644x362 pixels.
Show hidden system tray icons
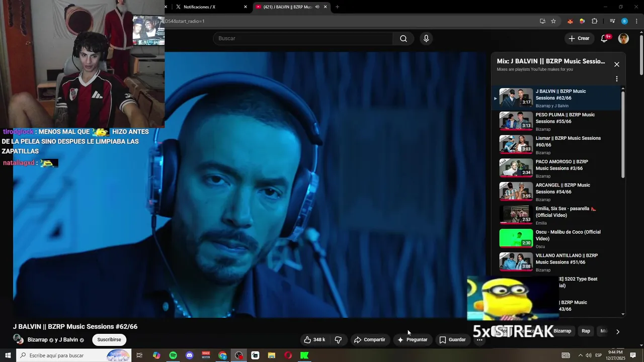(x=580, y=355)
